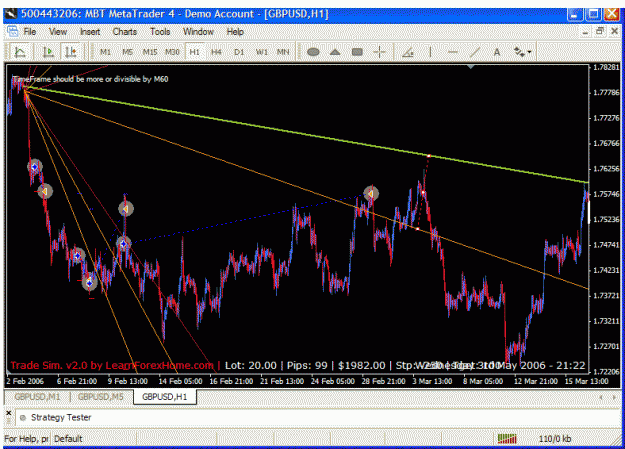
Task: Switch chart to M1 timeframe
Action: (x=105, y=52)
